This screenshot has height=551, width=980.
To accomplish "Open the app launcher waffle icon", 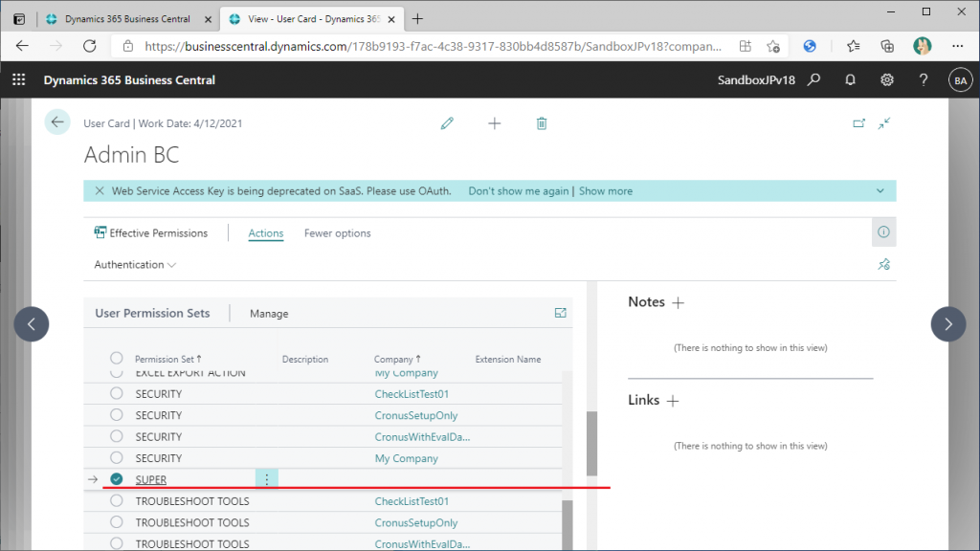I will (x=19, y=80).
